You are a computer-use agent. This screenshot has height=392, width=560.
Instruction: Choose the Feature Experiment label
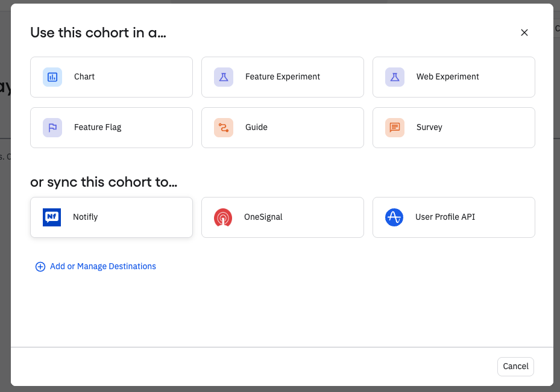tap(283, 76)
